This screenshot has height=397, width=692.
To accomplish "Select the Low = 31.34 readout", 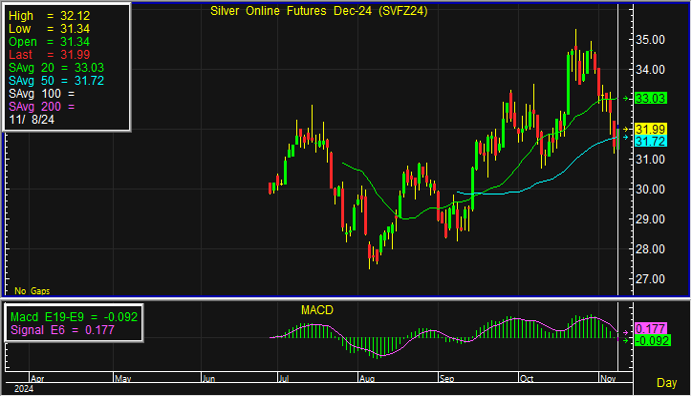I will click(x=49, y=29).
